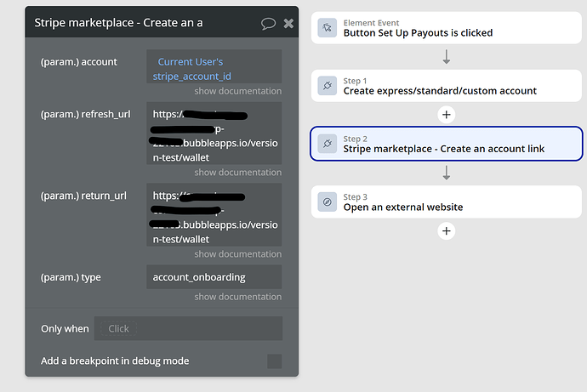Show documentation for the account parameter

coord(237,91)
